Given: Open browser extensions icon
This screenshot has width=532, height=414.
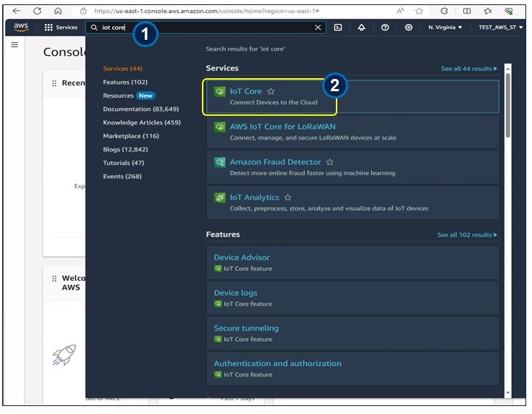Looking at the screenshot, I should 444,11.
